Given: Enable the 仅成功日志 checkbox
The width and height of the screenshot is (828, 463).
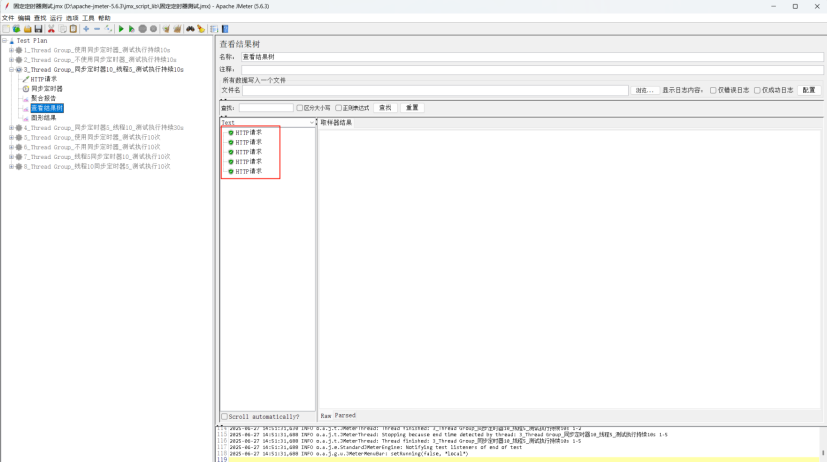Looking at the screenshot, I should pyautogui.click(x=757, y=90).
